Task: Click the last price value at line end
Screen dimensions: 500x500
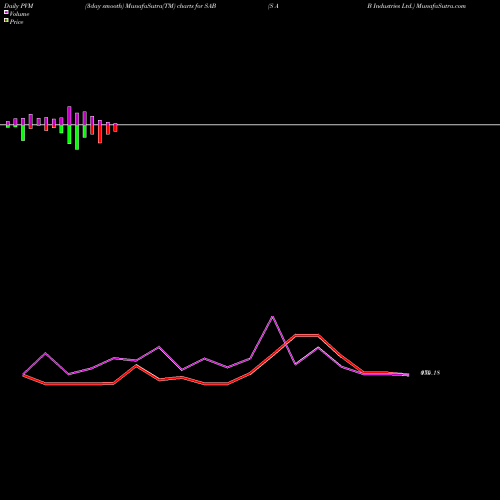Action: click(430, 373)
